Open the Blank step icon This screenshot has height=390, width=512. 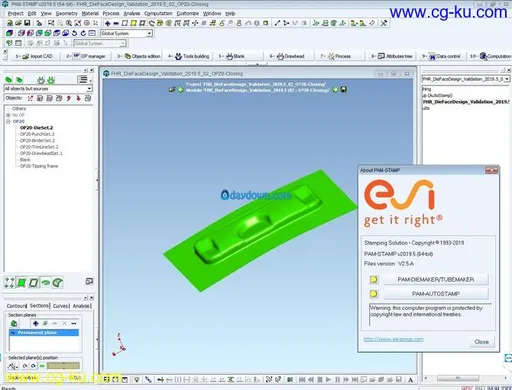[230, 56]
